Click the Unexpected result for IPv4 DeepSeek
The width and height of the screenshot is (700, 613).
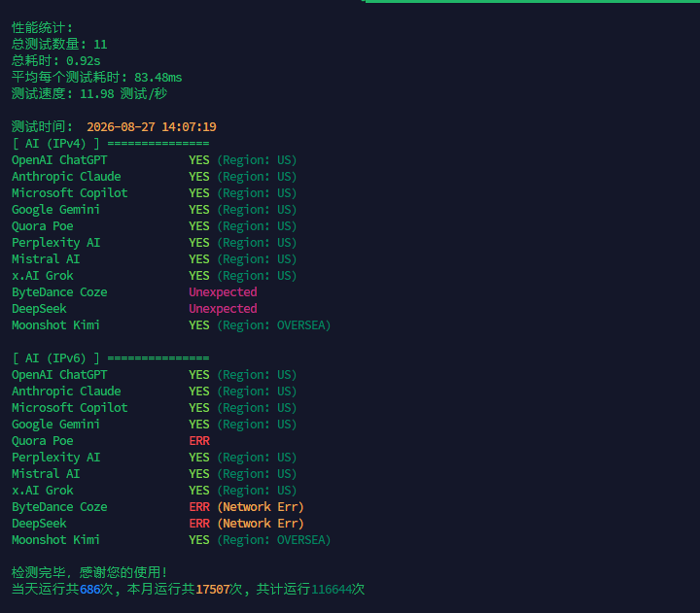[x=223, y=308]
